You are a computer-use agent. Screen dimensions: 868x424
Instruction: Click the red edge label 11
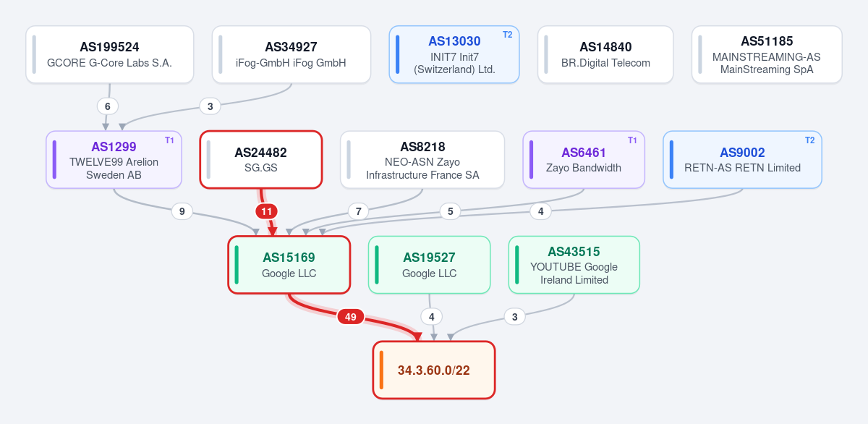click(267, 211)
